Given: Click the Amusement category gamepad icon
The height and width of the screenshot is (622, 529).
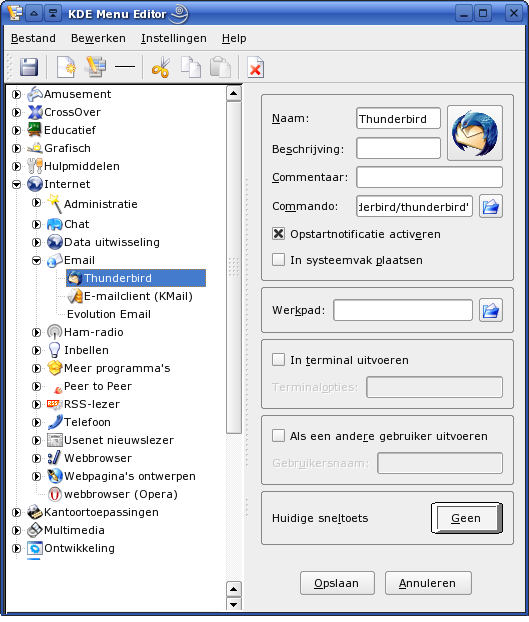Looking at the screenshot, I should coord(35,94).
